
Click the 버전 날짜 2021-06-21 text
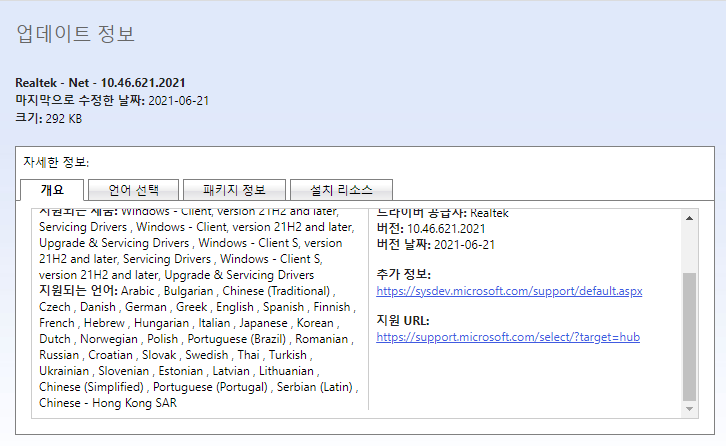pyautogui.click(x=435, y=245)
